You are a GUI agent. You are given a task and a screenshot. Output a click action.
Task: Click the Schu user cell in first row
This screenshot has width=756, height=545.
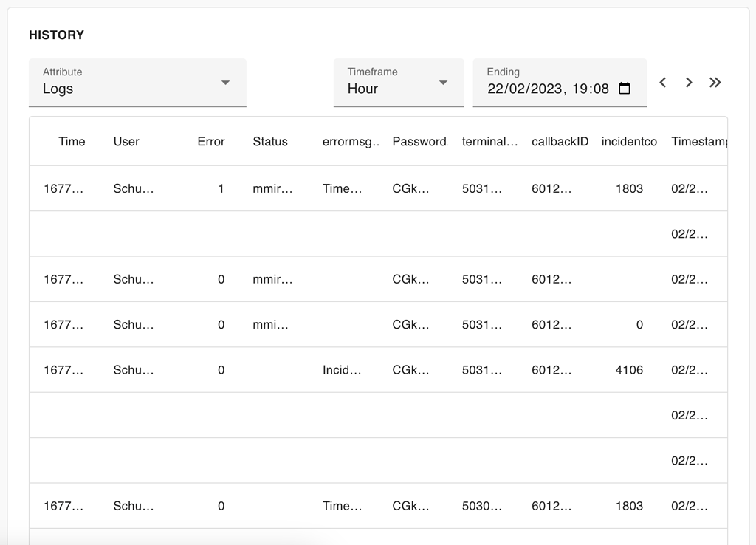[x=133, y=188]
